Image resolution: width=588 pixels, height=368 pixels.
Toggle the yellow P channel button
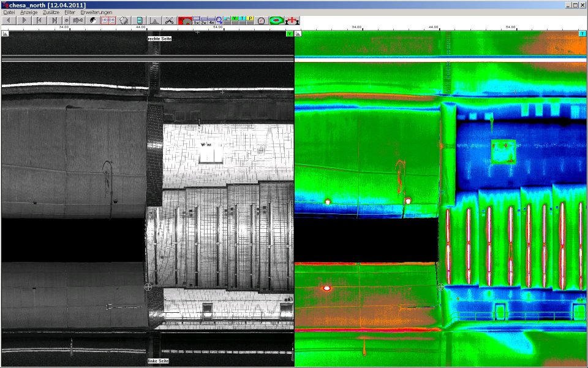251,18
